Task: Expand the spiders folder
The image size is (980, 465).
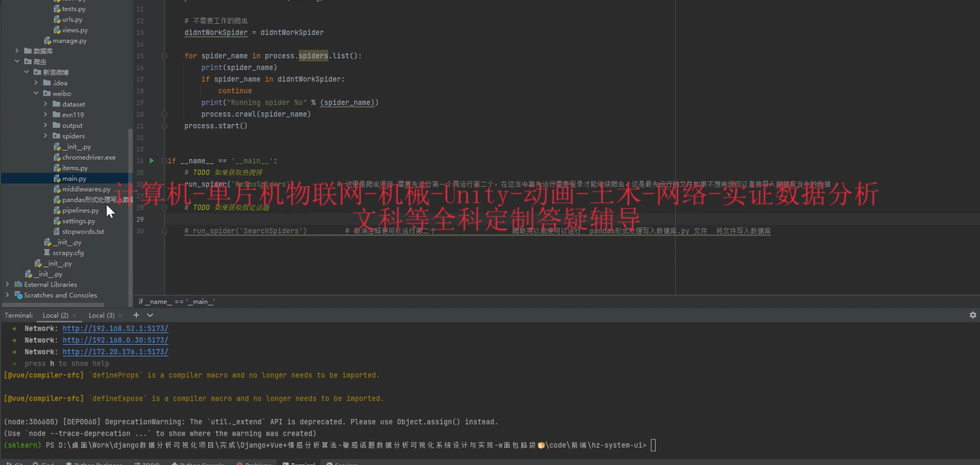Action: coord(45,136)
